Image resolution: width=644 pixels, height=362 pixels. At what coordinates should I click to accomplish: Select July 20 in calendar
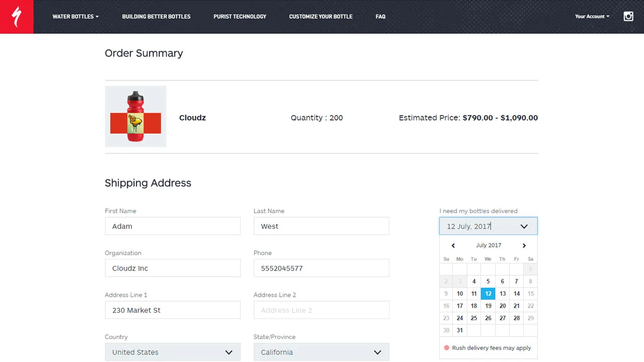tap(502, 306)
